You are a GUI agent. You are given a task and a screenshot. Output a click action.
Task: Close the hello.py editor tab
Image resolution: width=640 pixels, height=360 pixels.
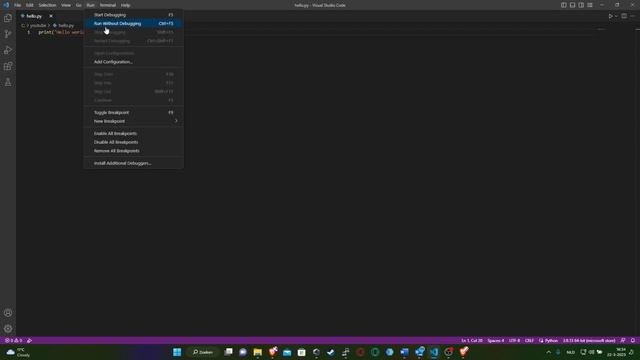click(x=51, y=16)
